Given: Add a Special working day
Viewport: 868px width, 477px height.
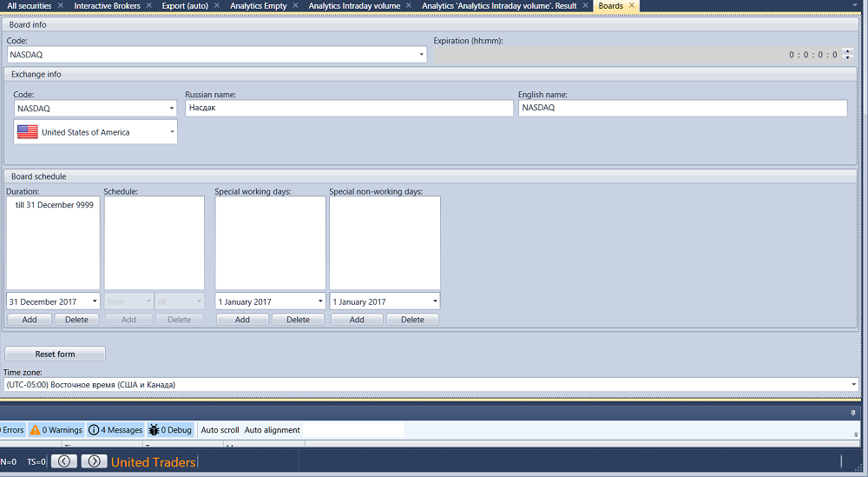Looking at the screenshot, I should [242, 320].
